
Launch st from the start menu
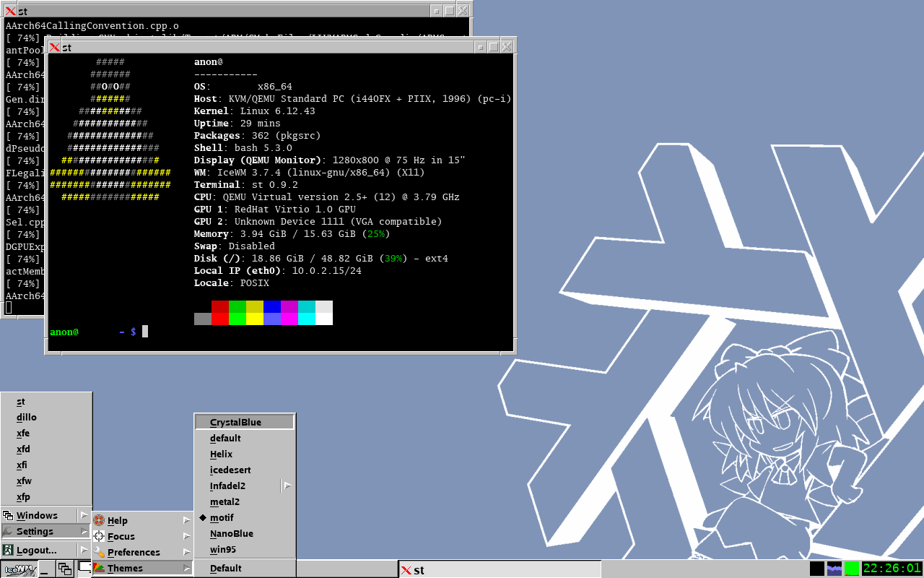click(46, 402)
